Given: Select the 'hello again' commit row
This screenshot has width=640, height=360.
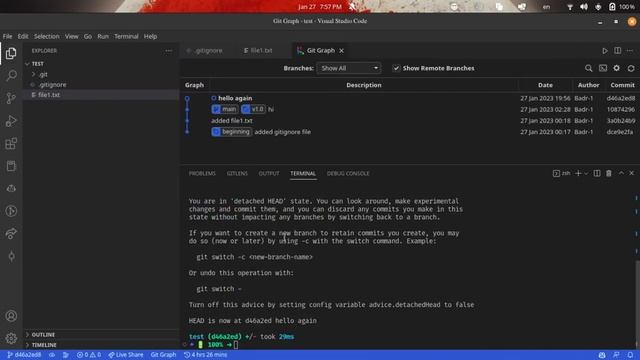Looking at the screenshot, I should (x=410, y=98).
